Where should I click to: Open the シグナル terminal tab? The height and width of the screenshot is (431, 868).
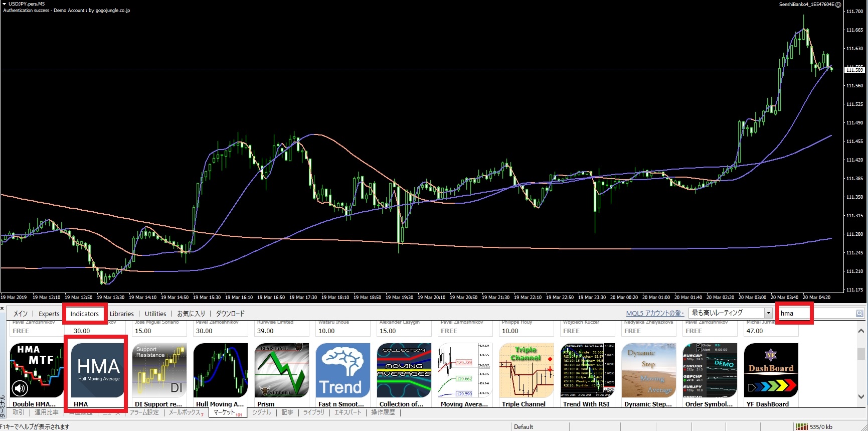click(x=261, y=412)
